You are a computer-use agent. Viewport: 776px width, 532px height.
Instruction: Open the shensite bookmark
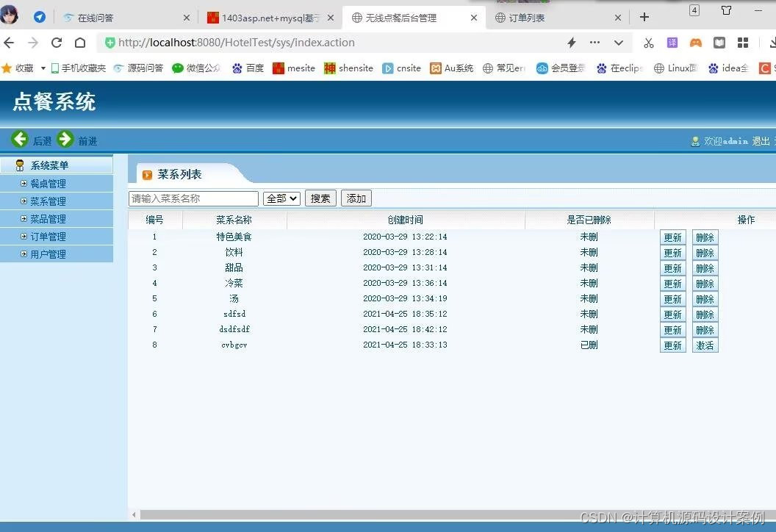click(348, 68)
